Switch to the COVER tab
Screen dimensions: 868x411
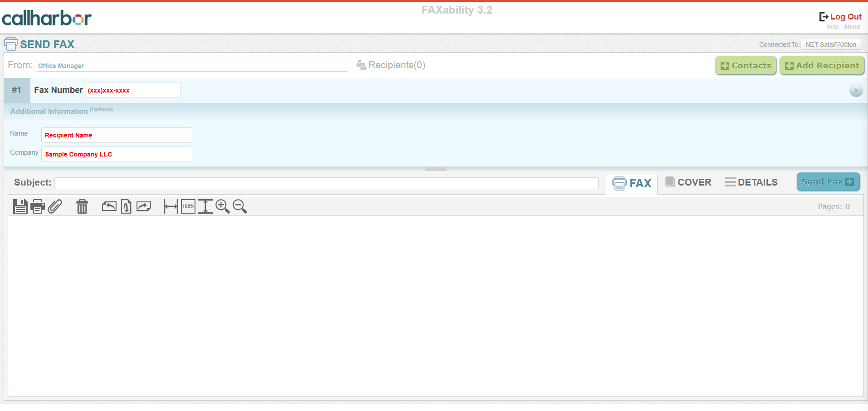point(688,182)
